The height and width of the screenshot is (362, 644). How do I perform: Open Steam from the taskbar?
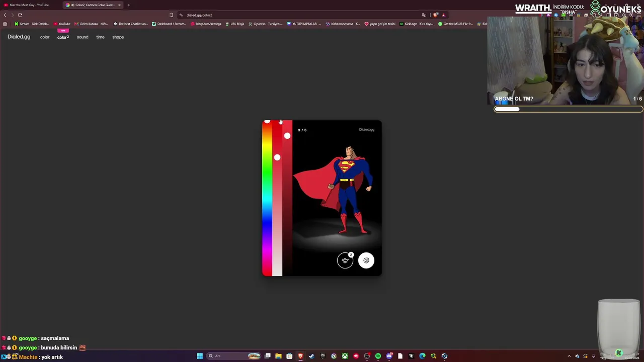(311, 356)
